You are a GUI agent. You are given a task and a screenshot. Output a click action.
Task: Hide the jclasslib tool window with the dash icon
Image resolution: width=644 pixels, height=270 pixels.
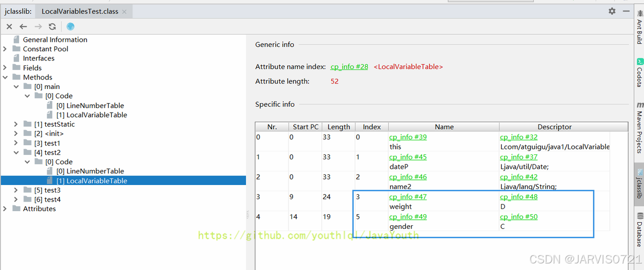pyautogui.click(x=625, y=11)
